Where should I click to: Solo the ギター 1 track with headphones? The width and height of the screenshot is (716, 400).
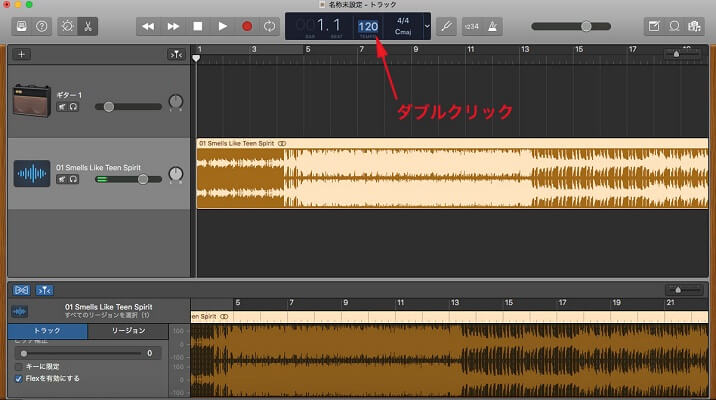click(x=73, y=107)
